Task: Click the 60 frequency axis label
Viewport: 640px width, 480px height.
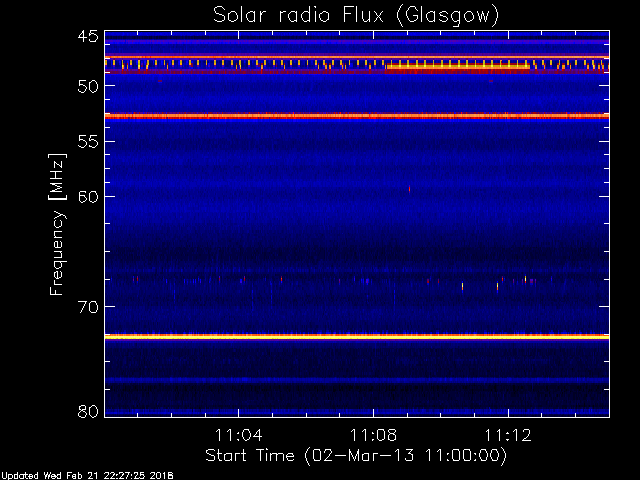Action: tap(88, 197)
